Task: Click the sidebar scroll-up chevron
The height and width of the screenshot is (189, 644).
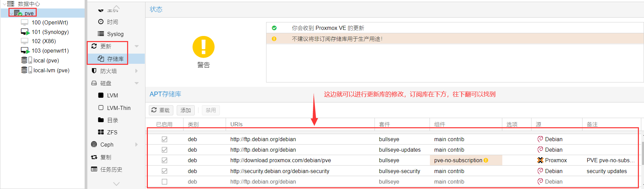Action: coord(117,7)
